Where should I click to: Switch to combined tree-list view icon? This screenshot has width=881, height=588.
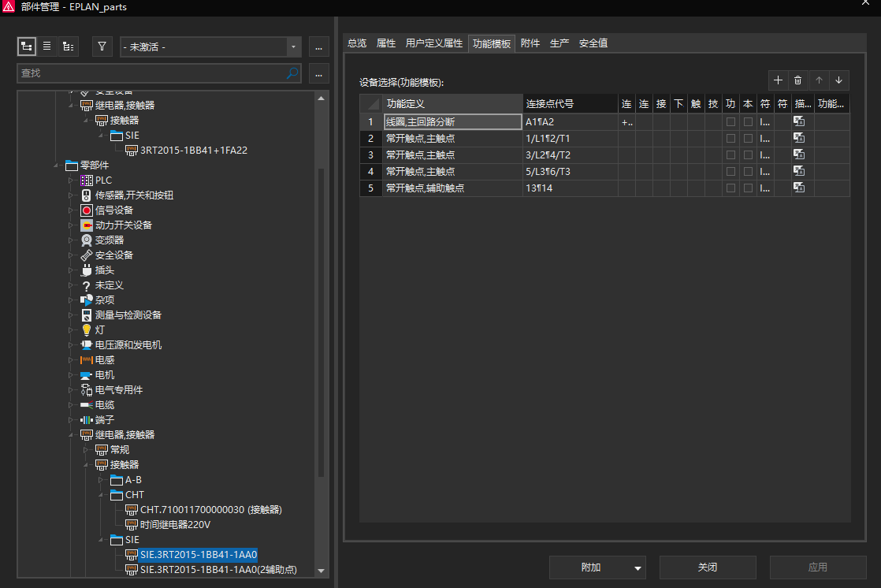click(68, 47)
